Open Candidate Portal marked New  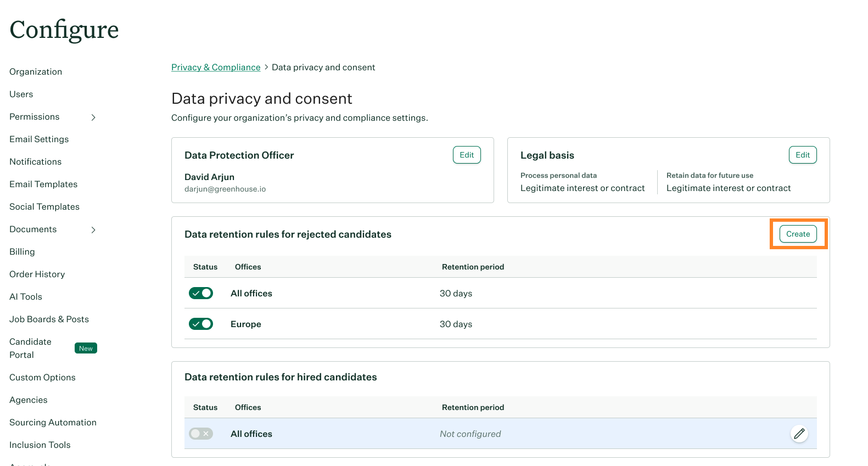click(x=31, y=348)
